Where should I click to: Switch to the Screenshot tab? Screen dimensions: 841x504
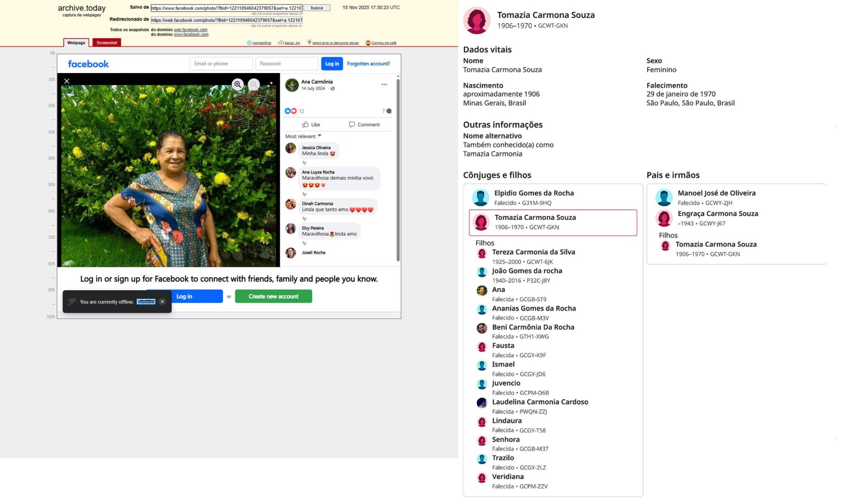[107, 43]
